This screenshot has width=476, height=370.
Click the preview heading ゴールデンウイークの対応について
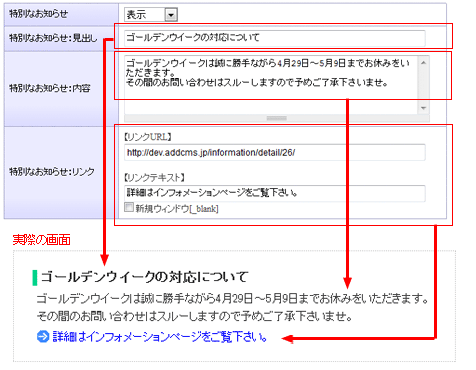144,277
